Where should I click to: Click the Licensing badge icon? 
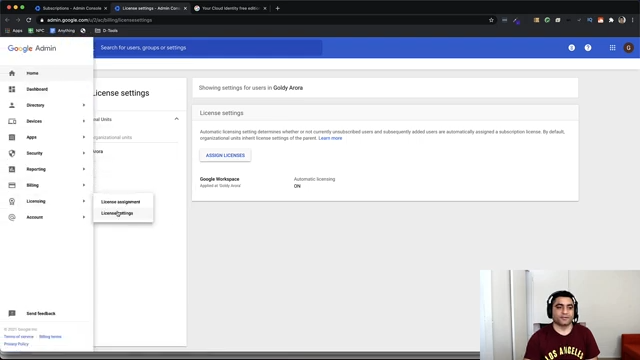click(12, 201)
